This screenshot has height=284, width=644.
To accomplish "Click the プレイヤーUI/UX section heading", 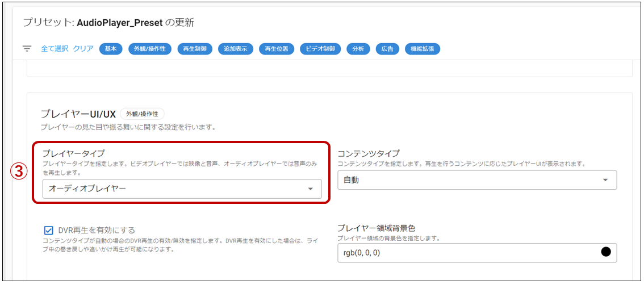I will click(78, 114).
